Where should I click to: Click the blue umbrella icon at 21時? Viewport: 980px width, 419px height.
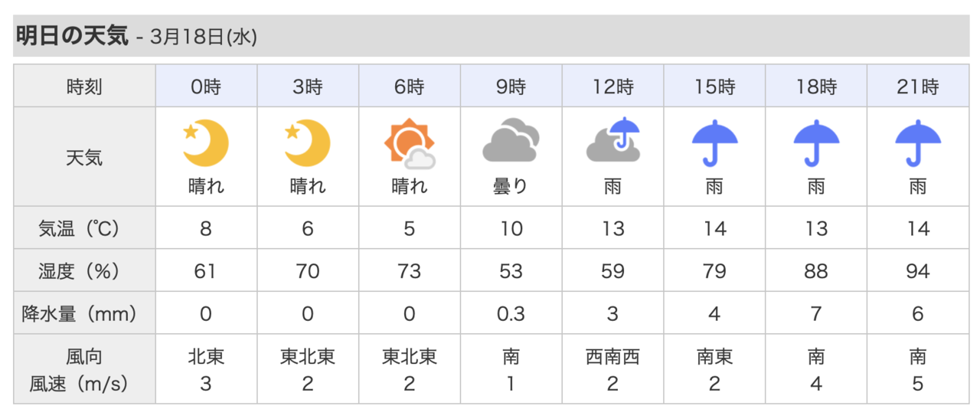[x=918, y=142]
